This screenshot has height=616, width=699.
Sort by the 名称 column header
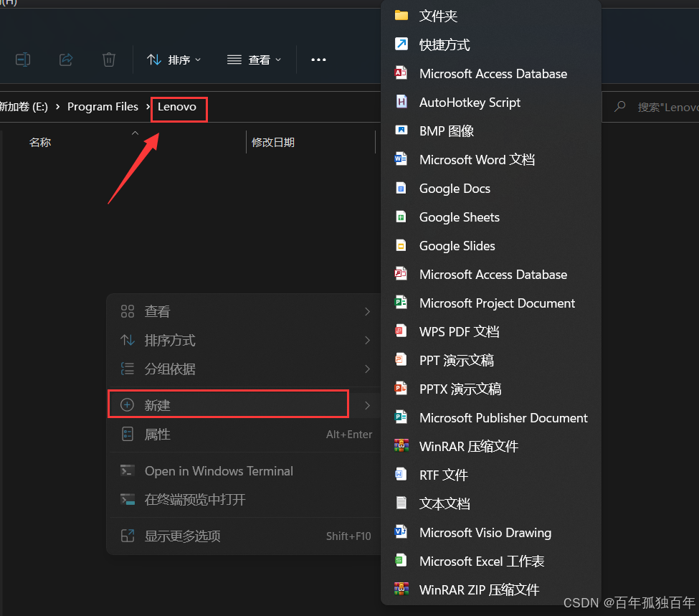[39, 142]
